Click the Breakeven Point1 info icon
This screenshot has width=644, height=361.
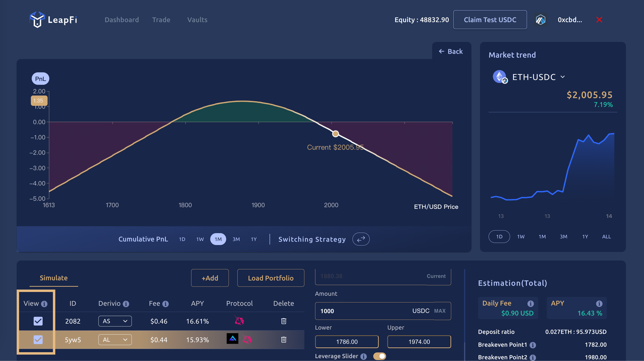(x=533, y=345)
